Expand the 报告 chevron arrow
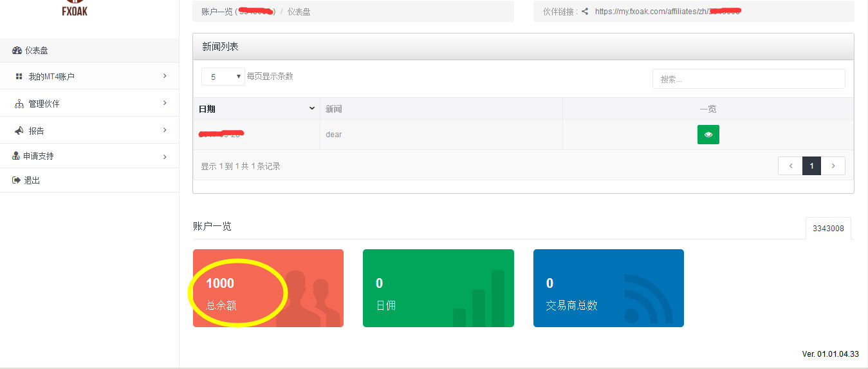Image resolution: width=868 pixels, height=369 pixels. (x=165, y=130)
